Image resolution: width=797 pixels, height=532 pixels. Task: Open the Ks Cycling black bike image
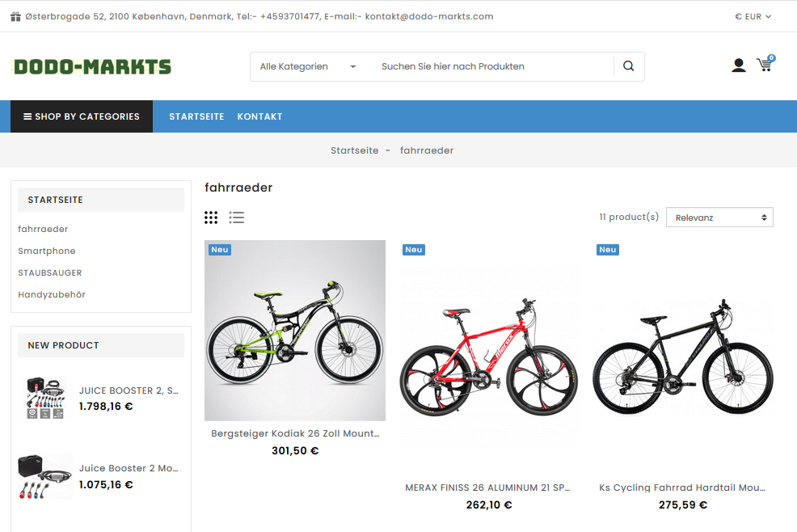pyautogui.click(x=683, y=357)
